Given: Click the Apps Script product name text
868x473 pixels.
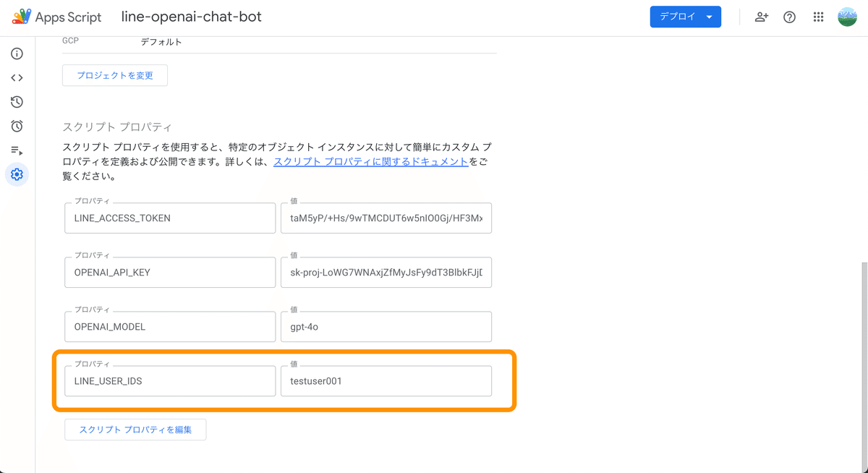Looking at the screenshot, I should click(x=69, y=17).
